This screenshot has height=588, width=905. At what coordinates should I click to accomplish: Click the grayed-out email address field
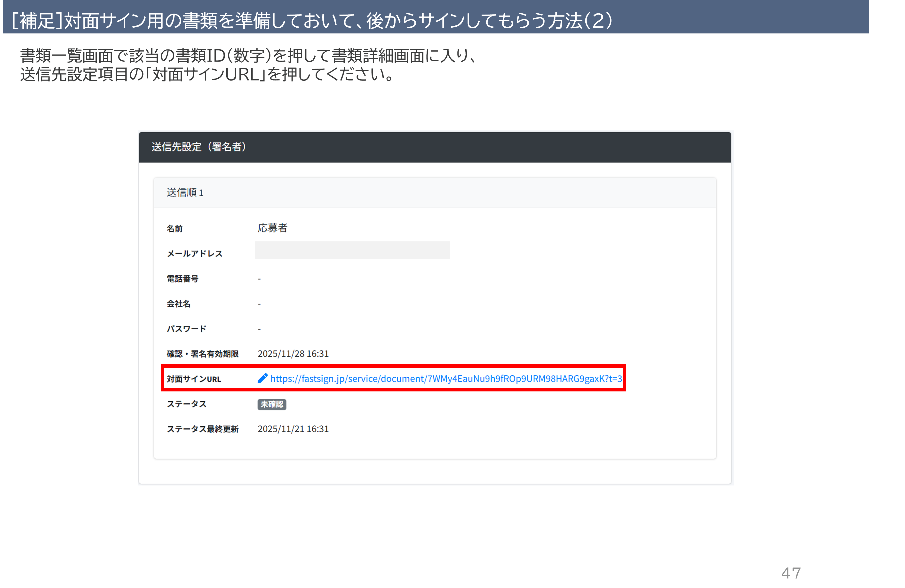352,250
